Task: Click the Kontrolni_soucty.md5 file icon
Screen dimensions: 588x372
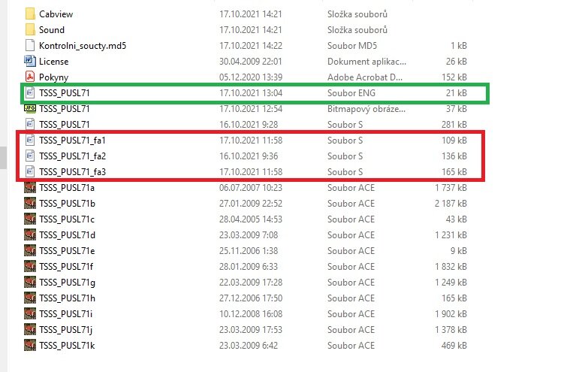Action: tap(30, 46)
